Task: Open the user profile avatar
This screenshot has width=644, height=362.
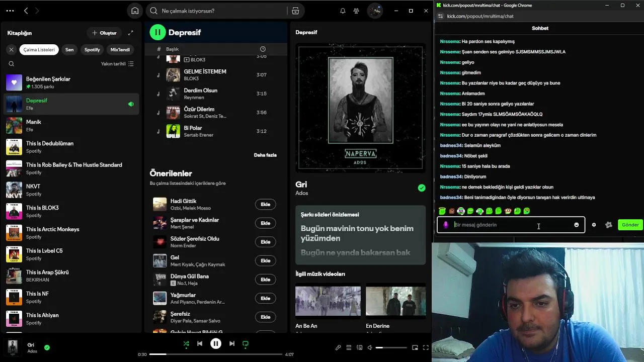Action: click(x=375, y=11)
